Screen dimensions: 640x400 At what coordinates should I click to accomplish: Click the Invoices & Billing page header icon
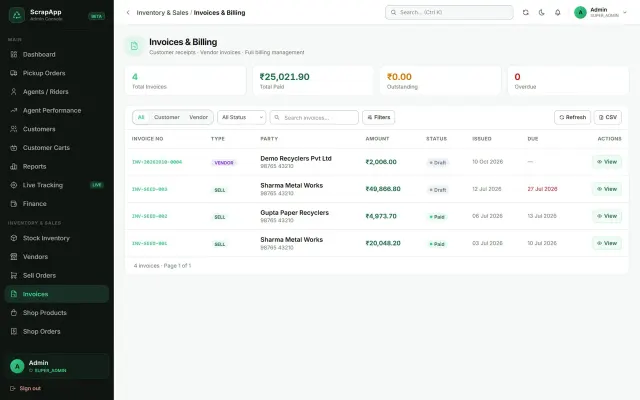[134, 46]
